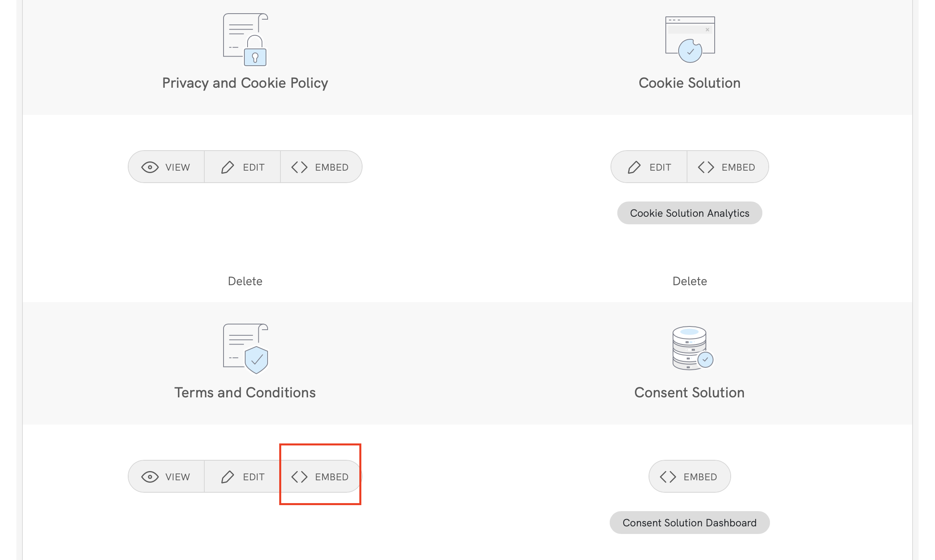Open the Cookie Solution editor
Screen dimensions: 935x560
point(649,167)
